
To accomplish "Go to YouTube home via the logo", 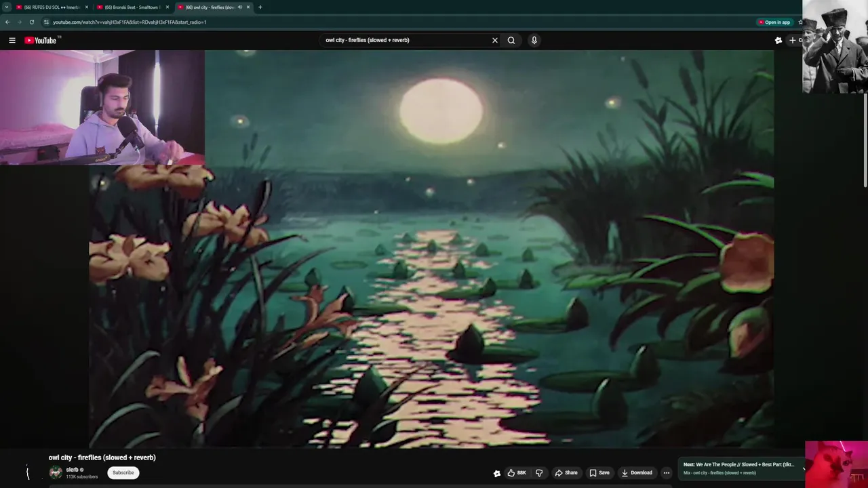I will [x=42, y=41].
